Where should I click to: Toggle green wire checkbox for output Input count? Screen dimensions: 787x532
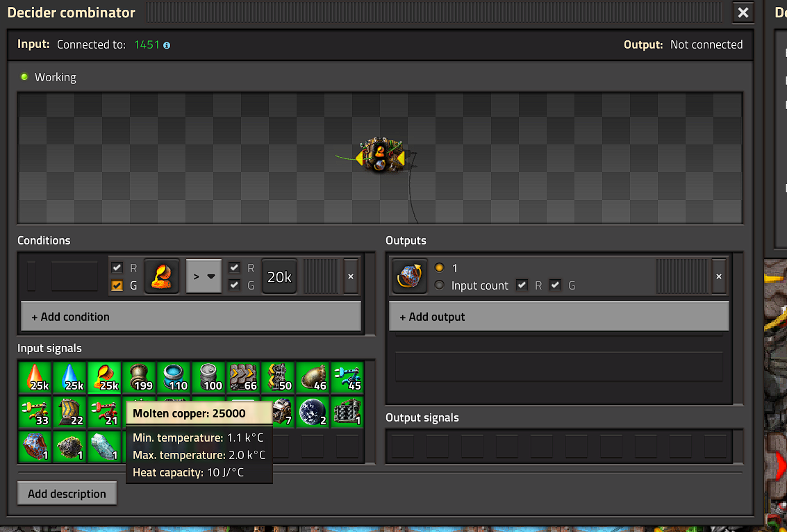[555, 285]
